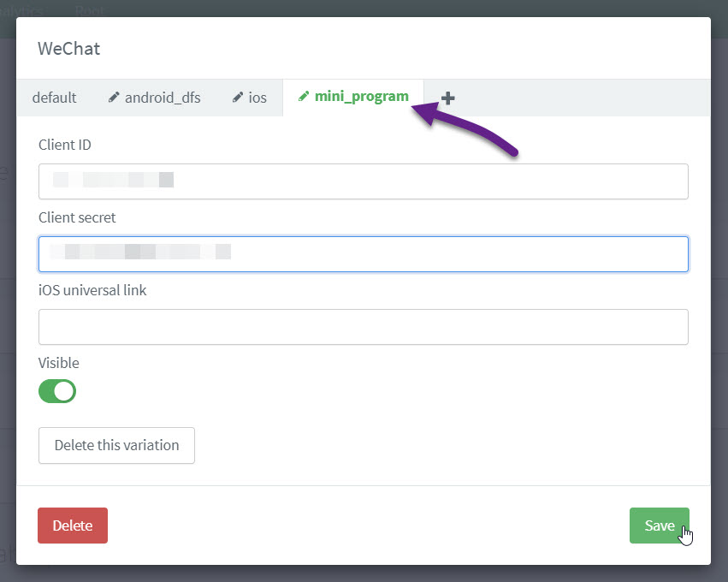728x582 pixels.
Task: Click the iOS universal link label
Action: point(92,290)
